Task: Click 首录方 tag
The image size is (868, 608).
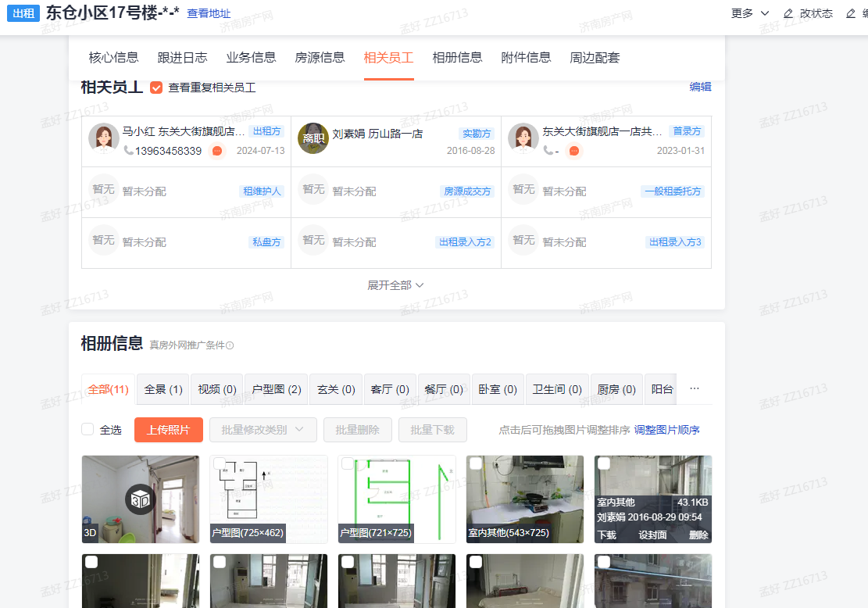Action: (x=687, y=131)
